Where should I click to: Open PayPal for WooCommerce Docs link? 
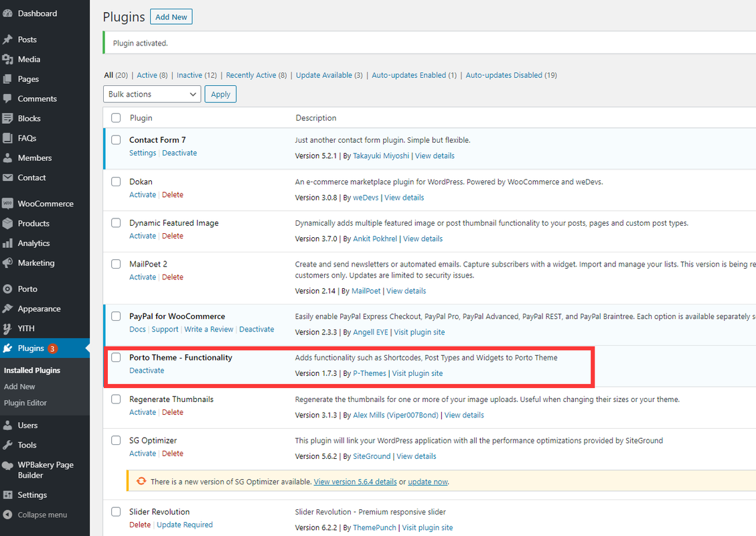pyautogui.click(x=137, y=330)
